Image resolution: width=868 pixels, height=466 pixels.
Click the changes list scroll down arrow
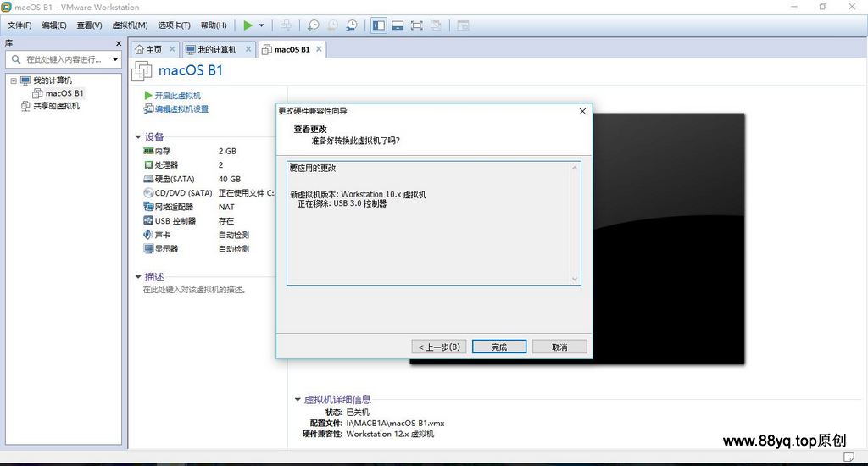[x=575, y=279]
